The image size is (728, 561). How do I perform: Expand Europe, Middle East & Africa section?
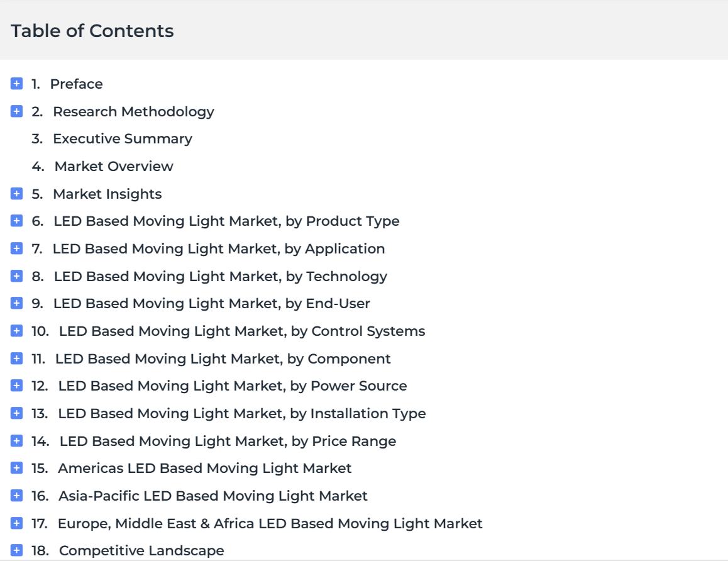tap(17, 523)
